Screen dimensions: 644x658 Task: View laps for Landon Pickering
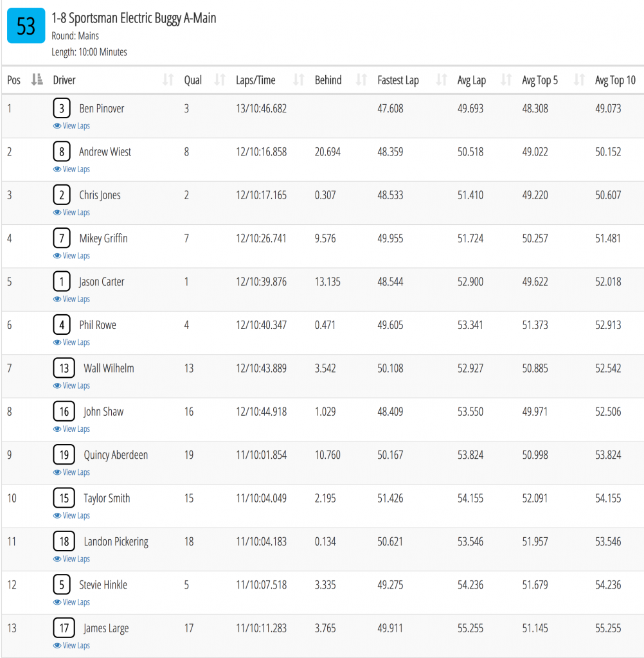pos(71,559)
